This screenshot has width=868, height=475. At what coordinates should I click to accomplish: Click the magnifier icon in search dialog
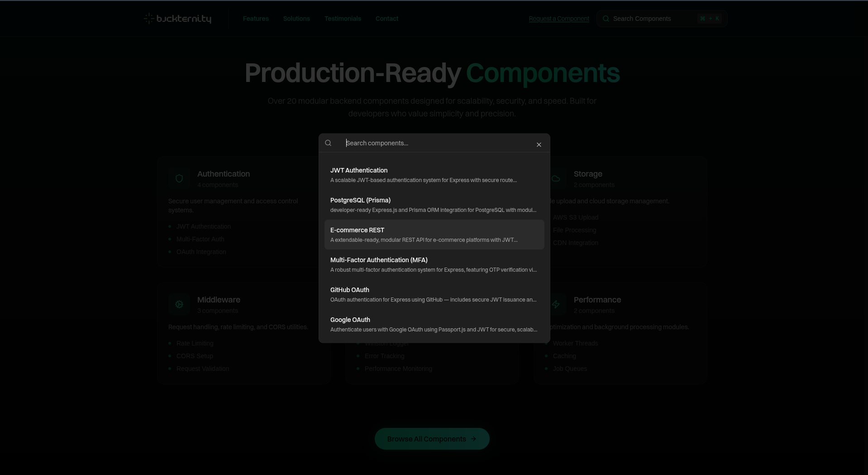click(328, 143)
